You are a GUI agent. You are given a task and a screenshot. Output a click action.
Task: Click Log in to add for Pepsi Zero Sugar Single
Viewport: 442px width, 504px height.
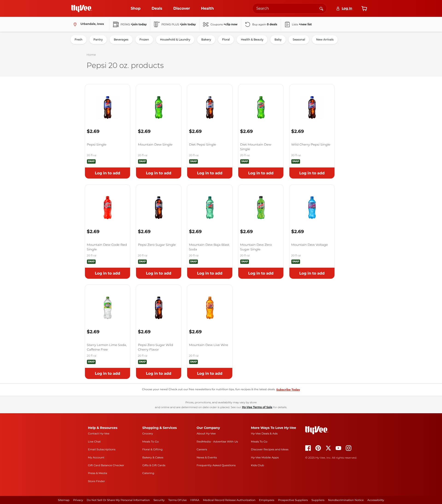coord(159,273)
